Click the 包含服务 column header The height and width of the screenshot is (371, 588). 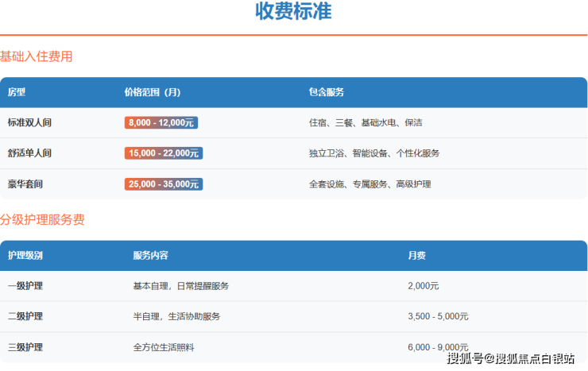pyautogui.click(x=326, y=92)
